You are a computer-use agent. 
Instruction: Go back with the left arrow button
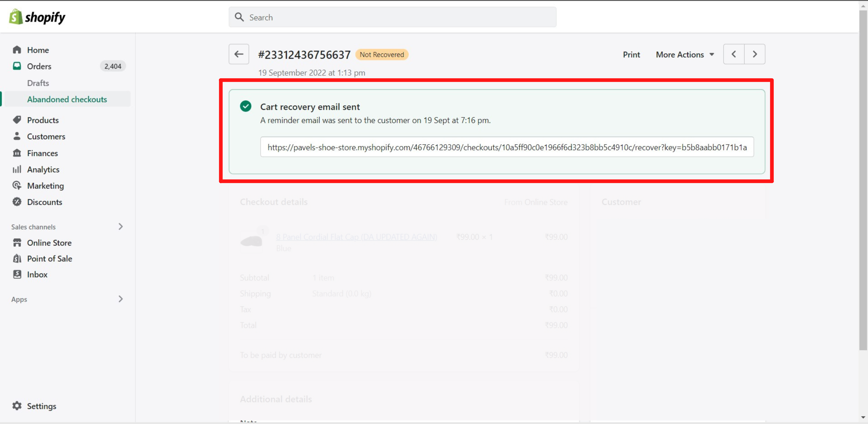(239, 54)
